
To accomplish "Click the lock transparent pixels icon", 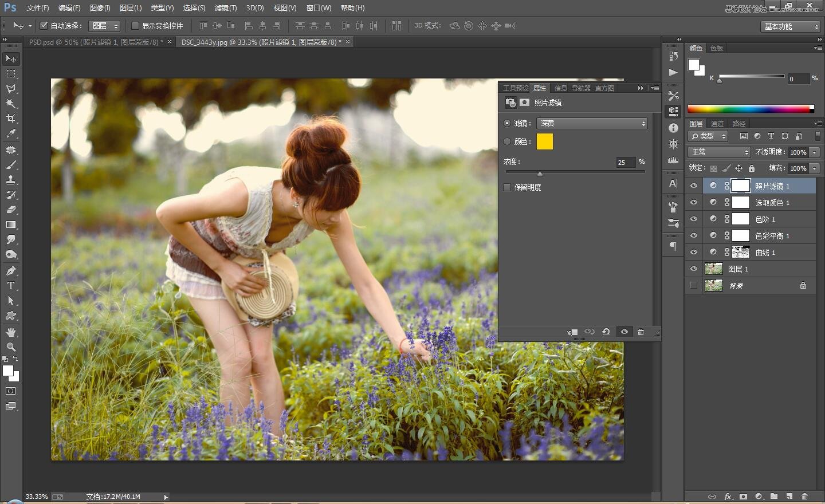I will pyautogui.click(x=713, y=168).
